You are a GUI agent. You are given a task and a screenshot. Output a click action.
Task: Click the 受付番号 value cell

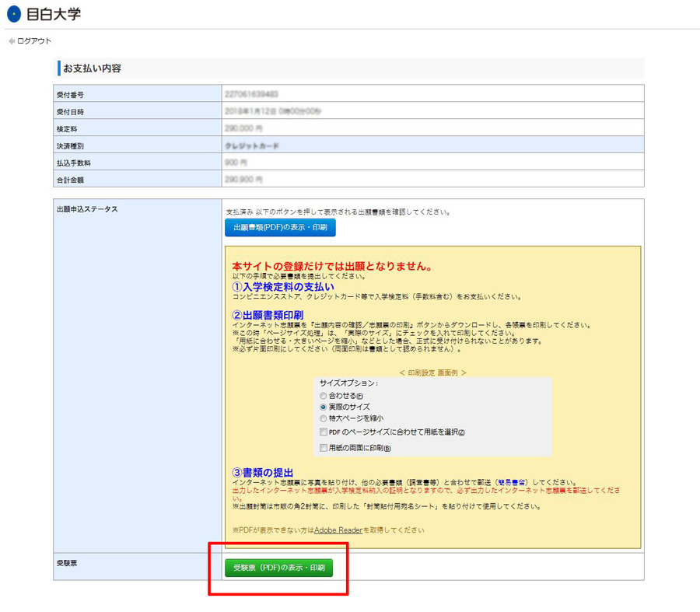[x=433, y=93]
